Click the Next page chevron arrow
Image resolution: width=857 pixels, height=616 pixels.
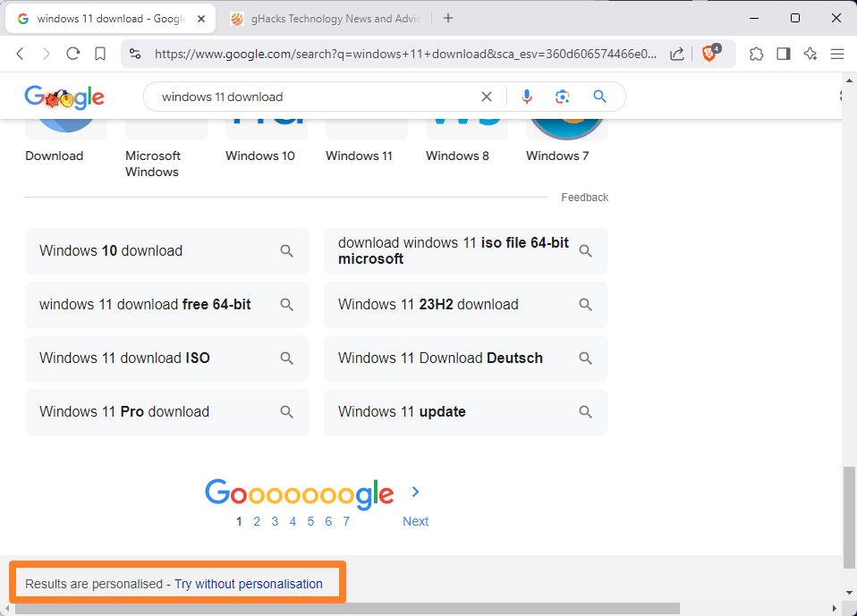[415, 492]
